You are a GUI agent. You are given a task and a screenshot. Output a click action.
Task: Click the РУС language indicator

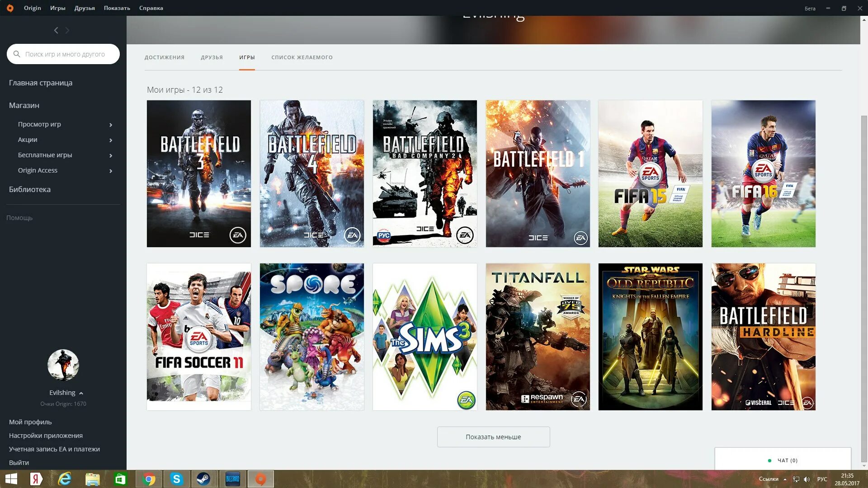822,479
